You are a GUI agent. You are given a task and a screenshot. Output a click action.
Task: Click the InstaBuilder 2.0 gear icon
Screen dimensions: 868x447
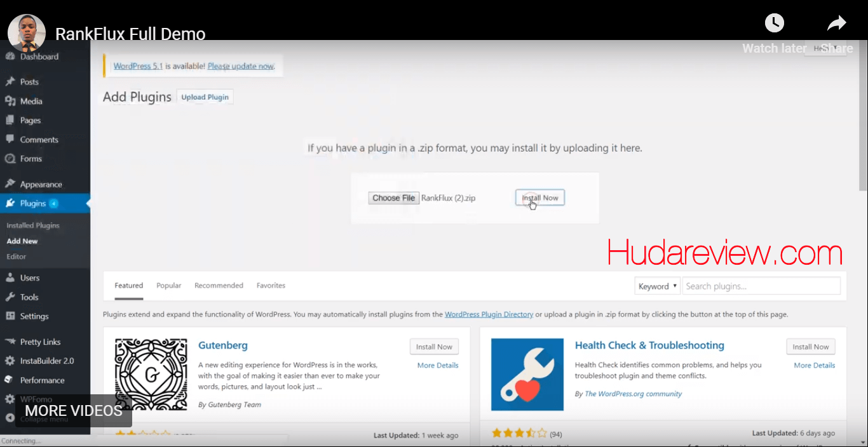[x=10, y=361]
